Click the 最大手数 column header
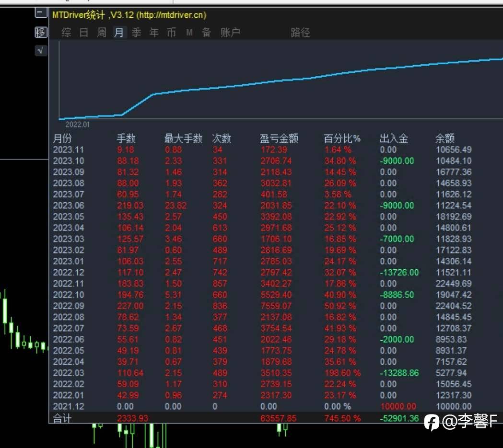Image resolution: width=503 pixels, height=448 pixels. 183,138
